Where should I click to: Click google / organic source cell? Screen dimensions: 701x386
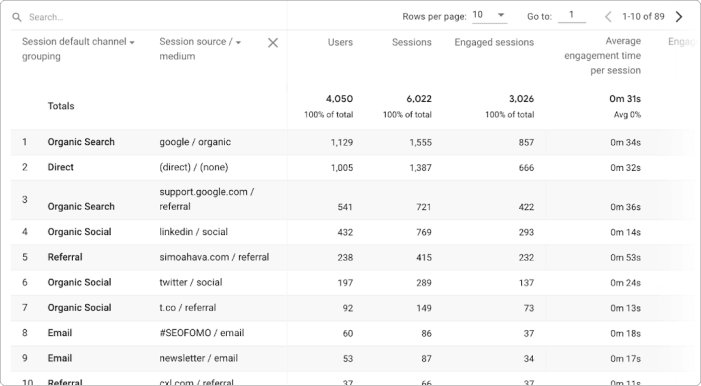tap(195, 142)
